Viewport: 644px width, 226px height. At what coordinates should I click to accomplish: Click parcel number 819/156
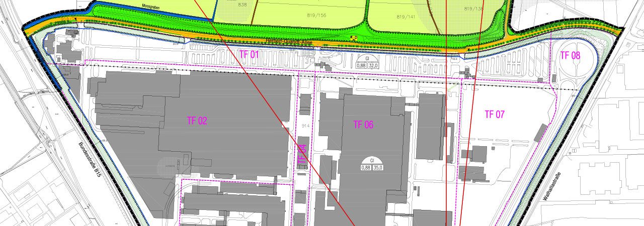coord(316,15)
